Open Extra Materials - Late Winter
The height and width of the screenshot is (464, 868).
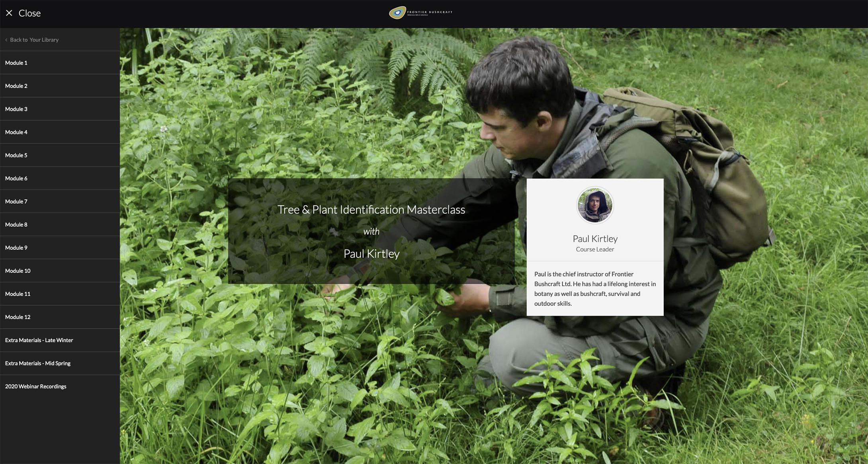tap(39, 340)
